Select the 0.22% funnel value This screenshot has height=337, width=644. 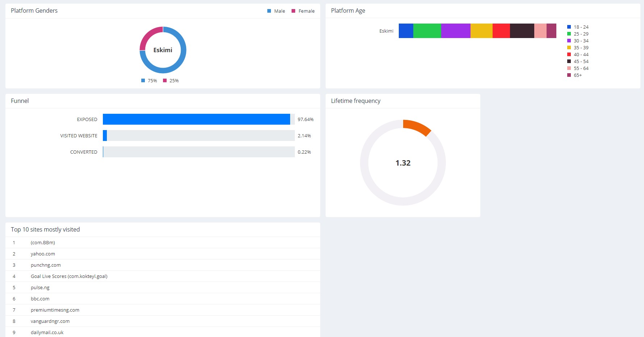tap(304, 152)
